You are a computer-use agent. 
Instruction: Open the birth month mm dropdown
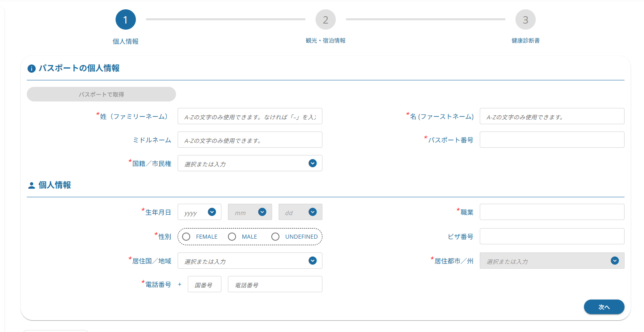click(250, 212)
